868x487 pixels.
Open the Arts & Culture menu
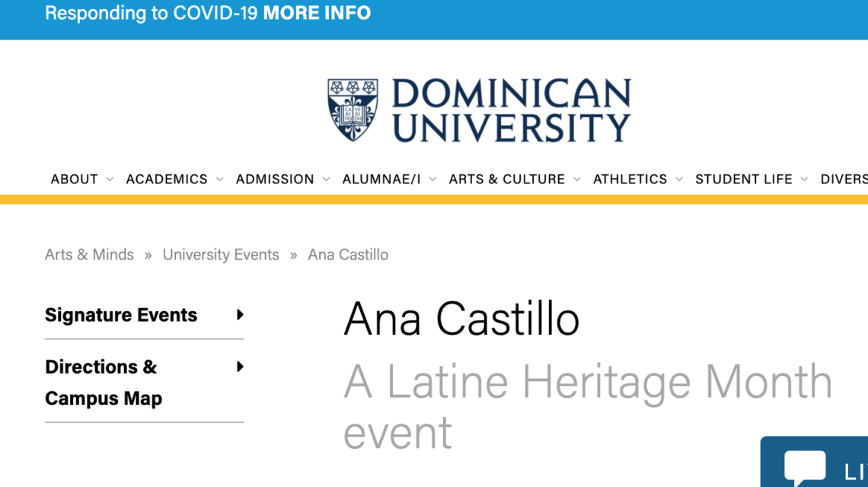tap(506, 180)
